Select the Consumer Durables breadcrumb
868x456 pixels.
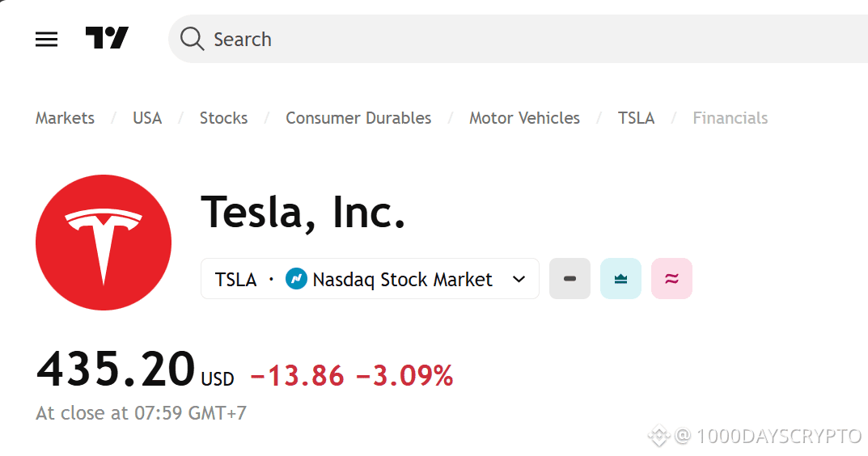coord(358,118)
